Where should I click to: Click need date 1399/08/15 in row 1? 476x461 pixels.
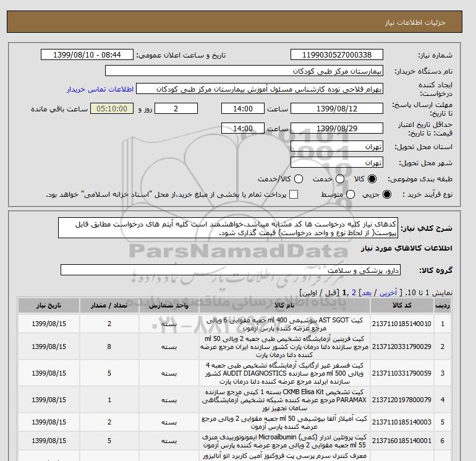[x=49, y=324]
